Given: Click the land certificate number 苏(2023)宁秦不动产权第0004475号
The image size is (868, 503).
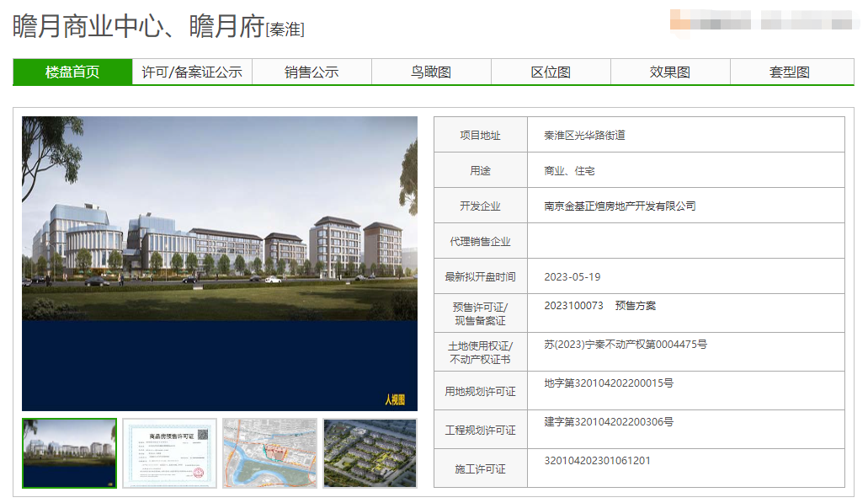Looking at the screenshot, I should coord(625,345).
